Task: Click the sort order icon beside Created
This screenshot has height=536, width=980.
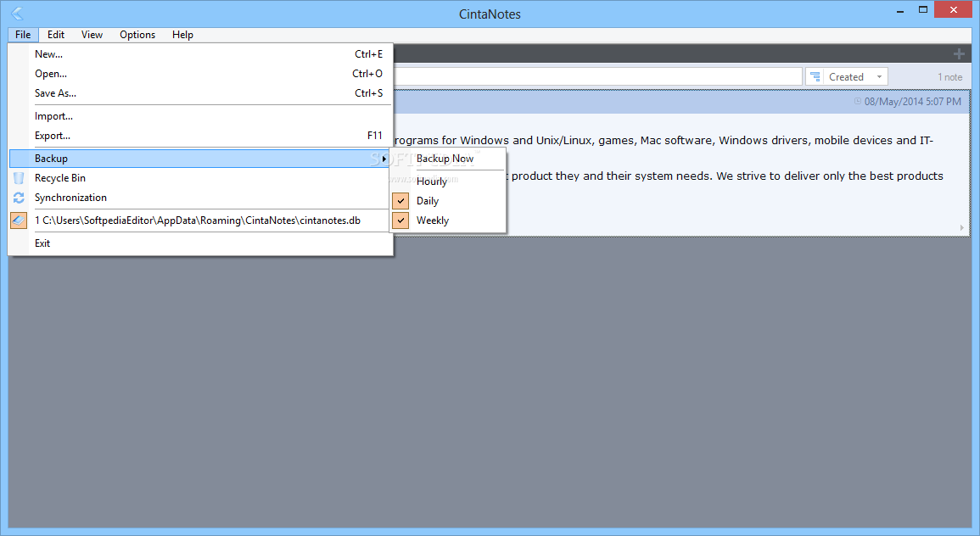Action: [815, 77]
